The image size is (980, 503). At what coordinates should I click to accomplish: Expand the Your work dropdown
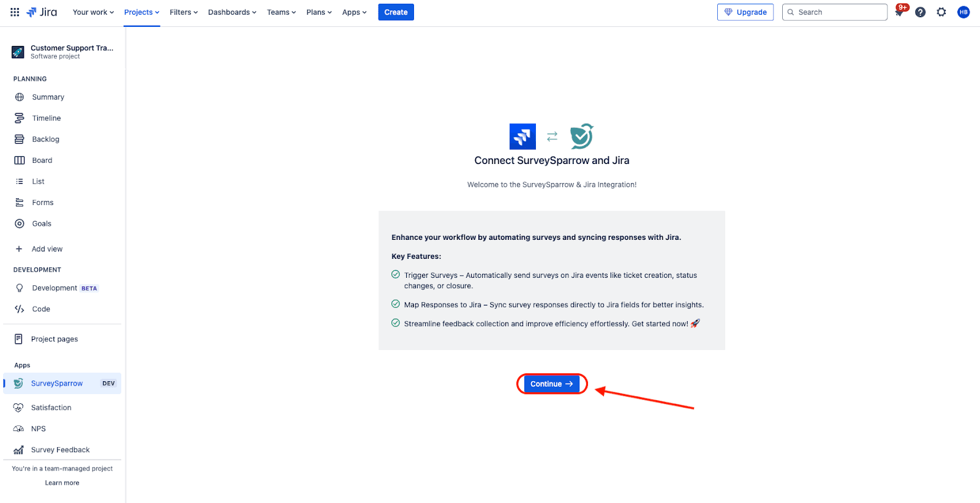pyautogui.click(x=93, y=12)
